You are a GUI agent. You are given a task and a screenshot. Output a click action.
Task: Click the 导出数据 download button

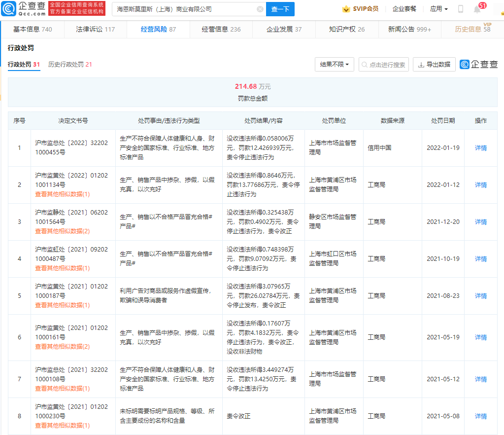[434, 65]
